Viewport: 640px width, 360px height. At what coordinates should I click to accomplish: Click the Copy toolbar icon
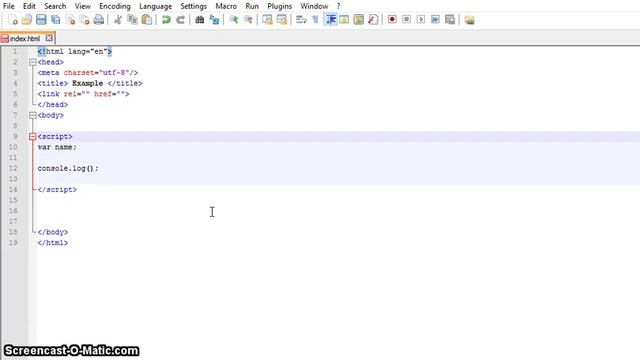132,20
